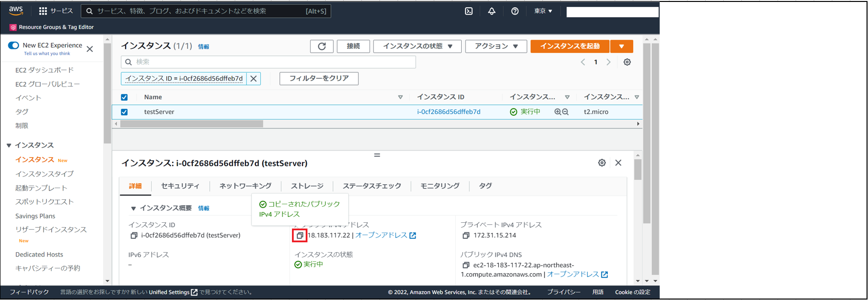Close the instance detail panel
Viewport: 868px width, 300px height.
pyautogui.click(x=618, y=163)
